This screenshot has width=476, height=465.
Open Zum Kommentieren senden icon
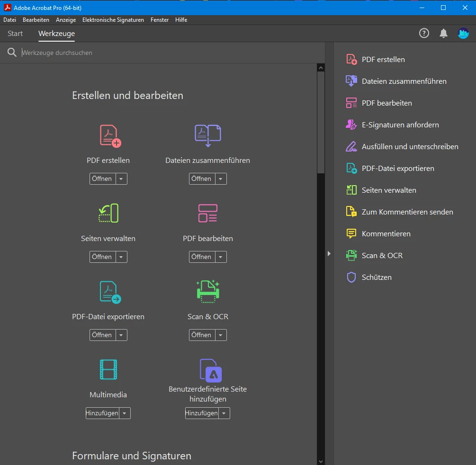351,212
